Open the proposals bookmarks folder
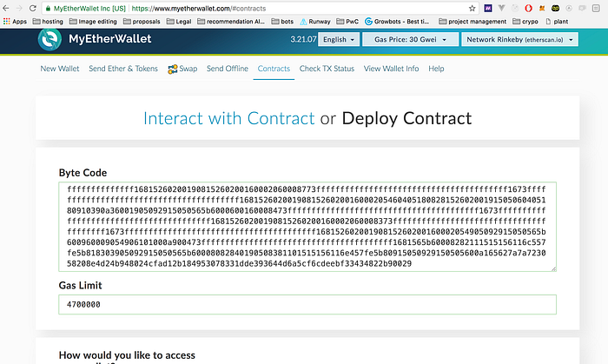Screen dimensions: 608x364 [142, 22]
